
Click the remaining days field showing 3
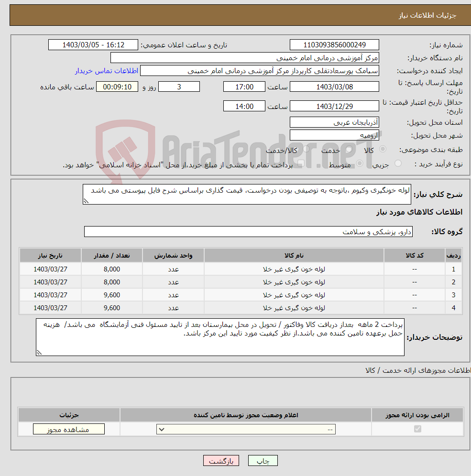click(x=179, y=87)
